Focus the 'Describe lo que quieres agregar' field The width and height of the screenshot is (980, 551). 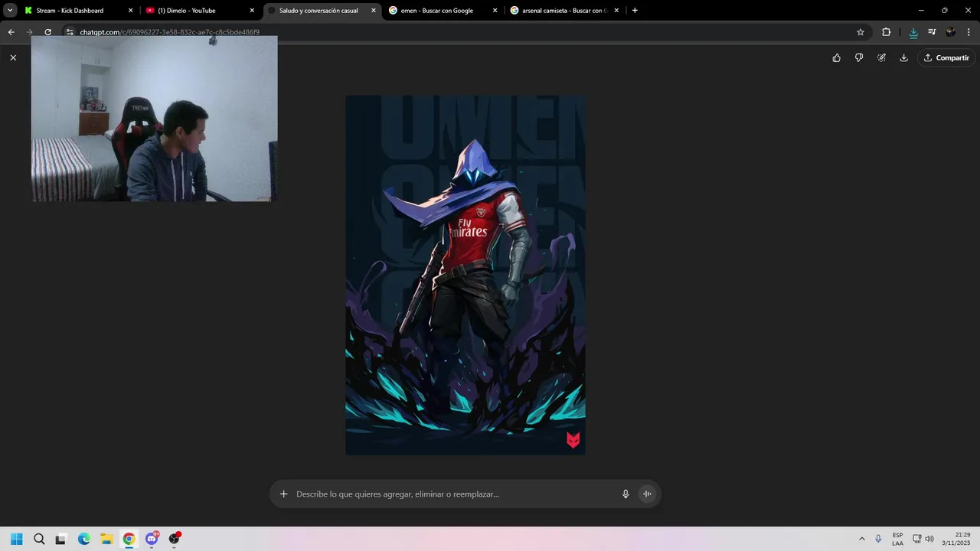(455, 494)
